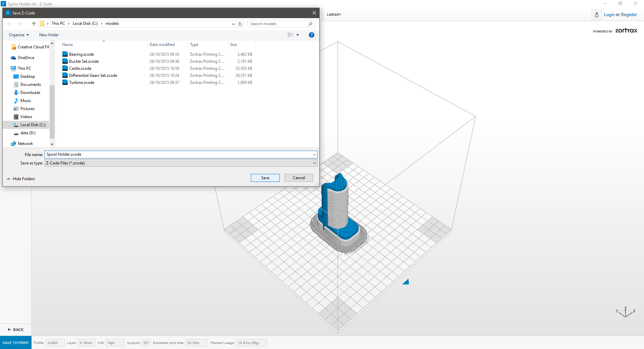Click the search magnifier icon

click(310, 24)
